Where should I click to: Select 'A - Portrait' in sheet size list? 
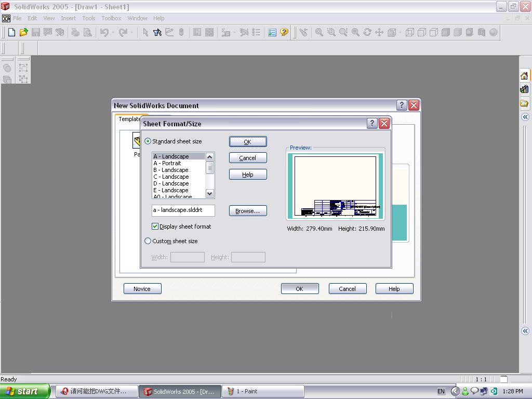click(x=179, y=163)
